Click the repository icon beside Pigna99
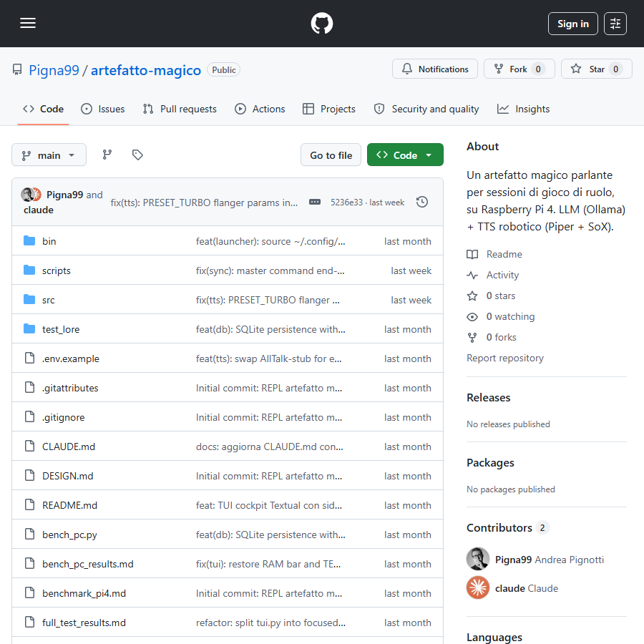The height and width of the screenshot is (644, 644). pos(17,70)
